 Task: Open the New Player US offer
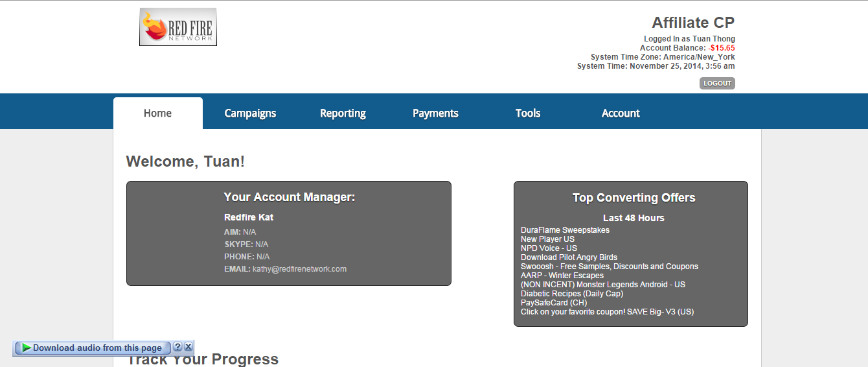tap(547, 239)
